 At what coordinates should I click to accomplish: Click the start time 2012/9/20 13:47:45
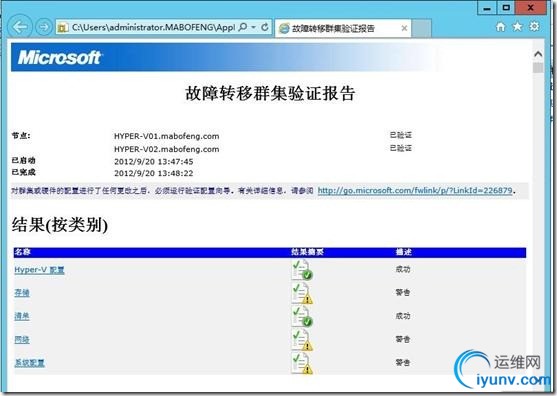[154, 162]
